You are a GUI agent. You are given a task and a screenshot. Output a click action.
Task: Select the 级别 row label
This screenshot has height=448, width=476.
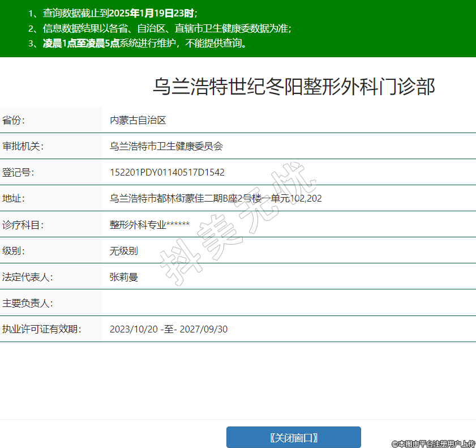(14, 251)
